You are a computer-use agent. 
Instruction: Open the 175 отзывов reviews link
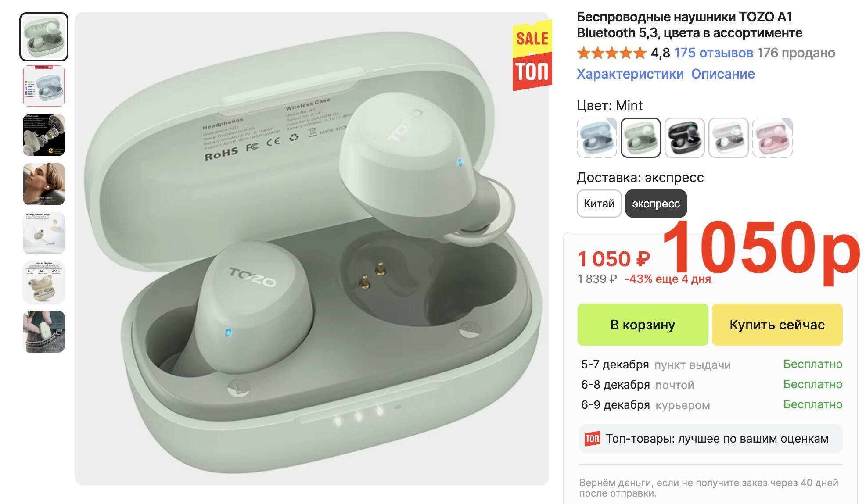tap(713, 53)
